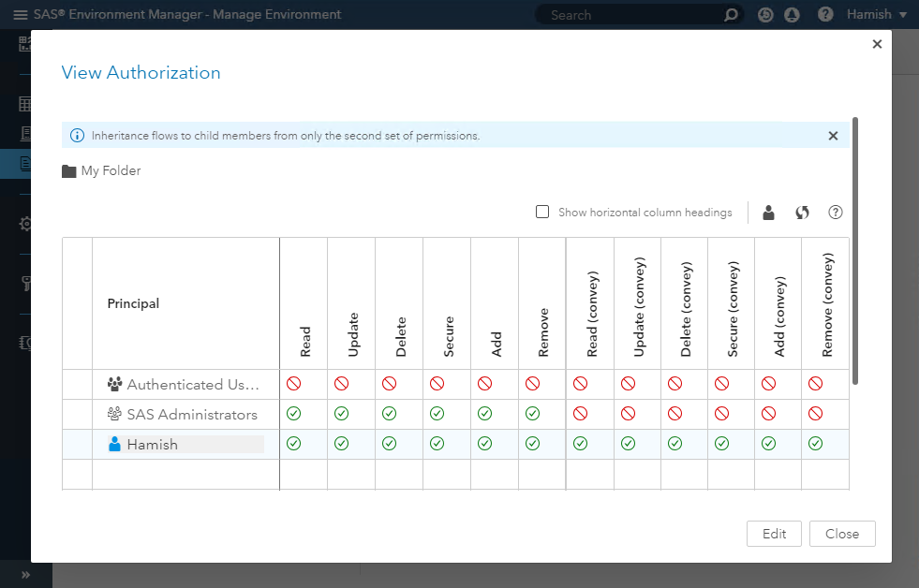919x588 pixels.
Task: Toggle Delete permission for Hamish
Action: tap(389, 444)
